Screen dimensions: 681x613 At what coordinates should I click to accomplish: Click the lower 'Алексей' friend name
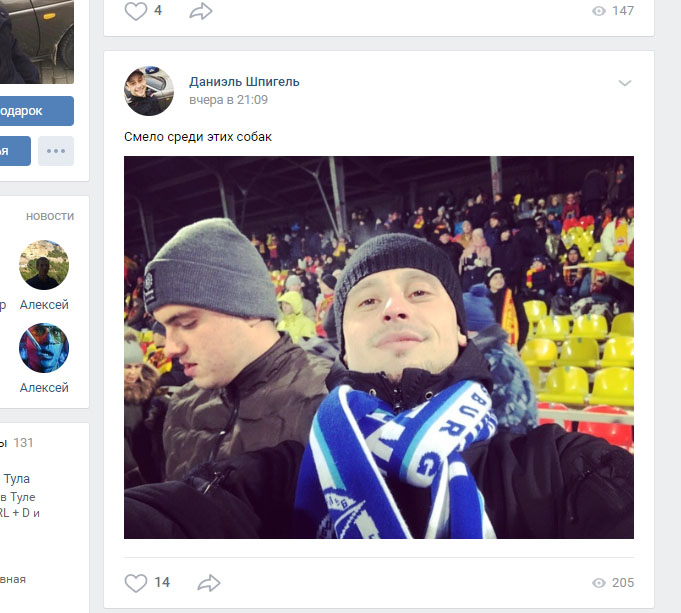point(44,388)
